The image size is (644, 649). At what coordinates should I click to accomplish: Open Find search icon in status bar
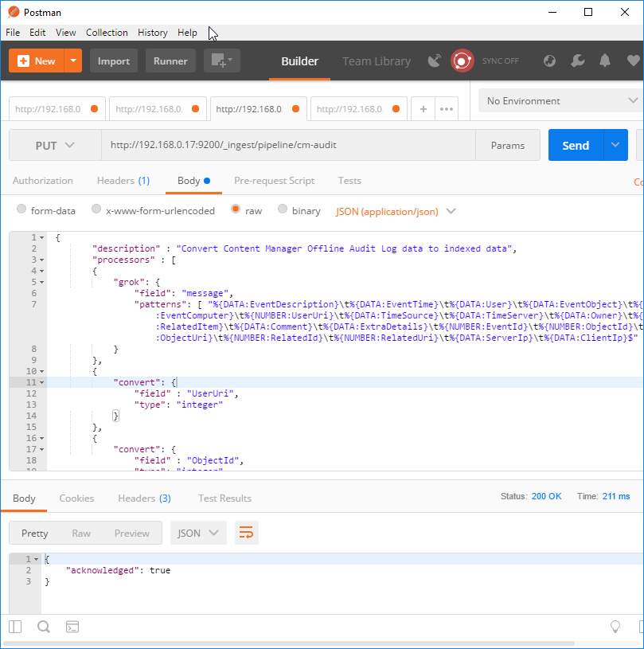coord(44,627)
